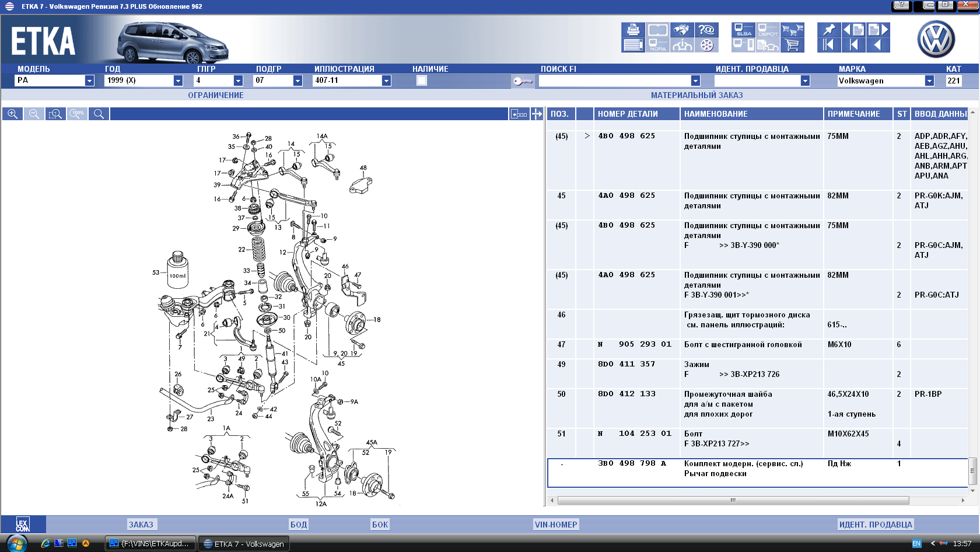Click the zoom in magnifier
This screenshot has height=552, width=980.
click(x=12, y=114)
